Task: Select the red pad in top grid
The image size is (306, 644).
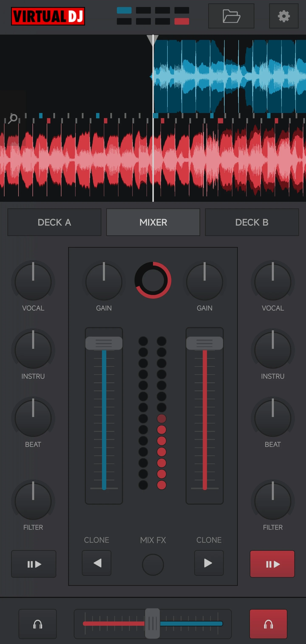Action: point(182,21)
